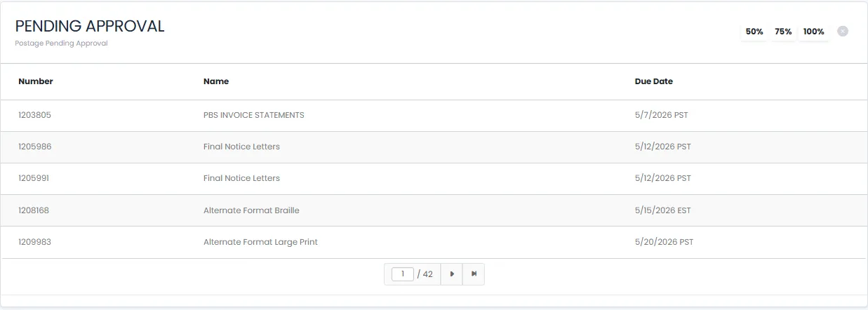
Task: Sort by the Name column header
Action: tap(216, 81)
